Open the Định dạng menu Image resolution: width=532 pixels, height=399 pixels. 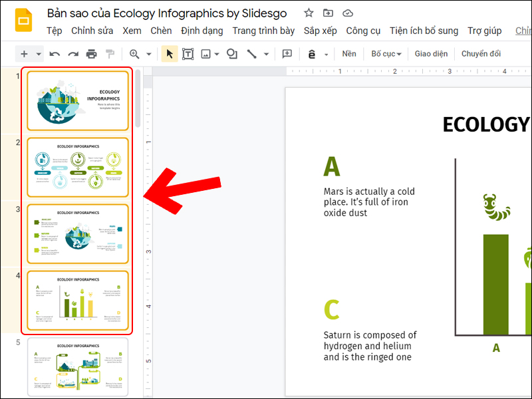202,31
